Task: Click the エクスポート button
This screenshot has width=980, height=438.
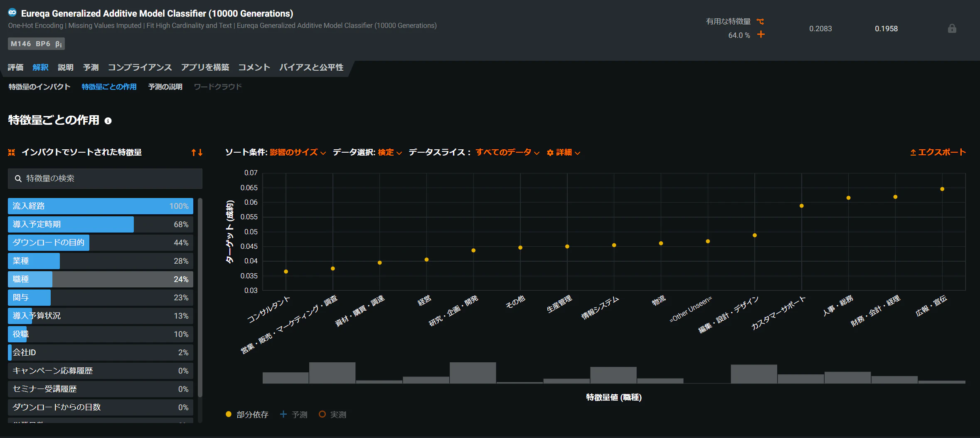Action: tap(938, 152)
